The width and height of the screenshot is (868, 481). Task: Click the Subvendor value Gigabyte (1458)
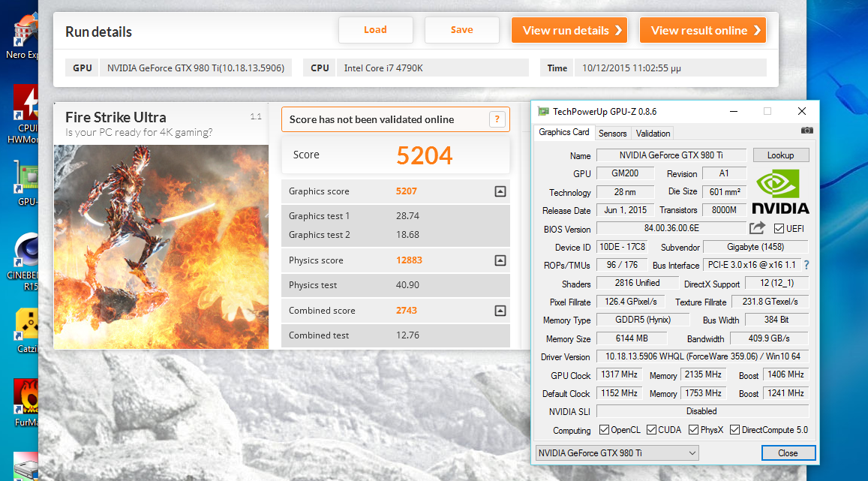pyautogui.click(x=755, y=247)
